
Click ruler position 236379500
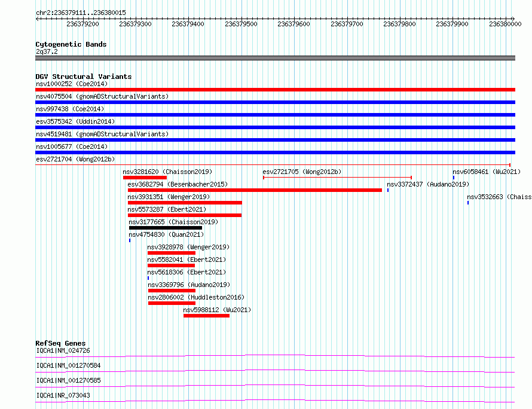tap(241, 24)
